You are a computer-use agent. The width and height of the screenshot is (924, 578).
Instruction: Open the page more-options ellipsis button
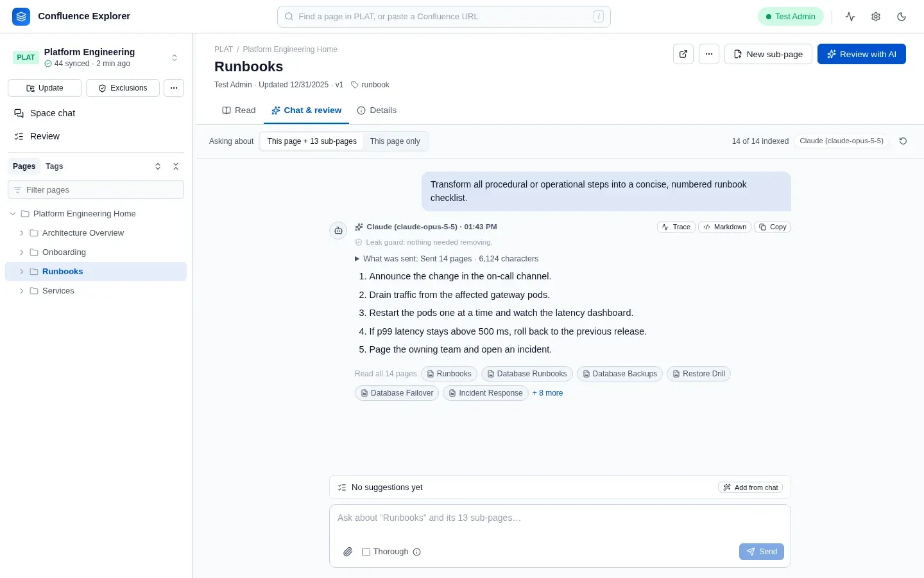pos(709,54)
